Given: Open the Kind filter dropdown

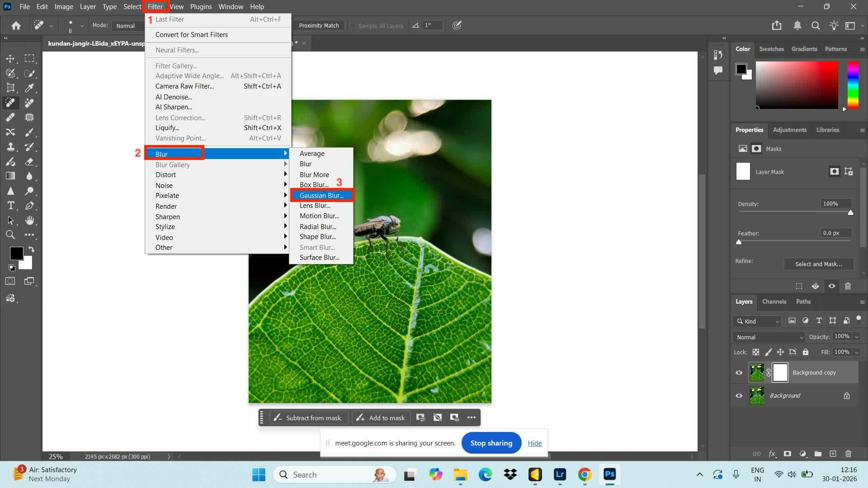Looking at the screenshot, I should tap(757, 321).
